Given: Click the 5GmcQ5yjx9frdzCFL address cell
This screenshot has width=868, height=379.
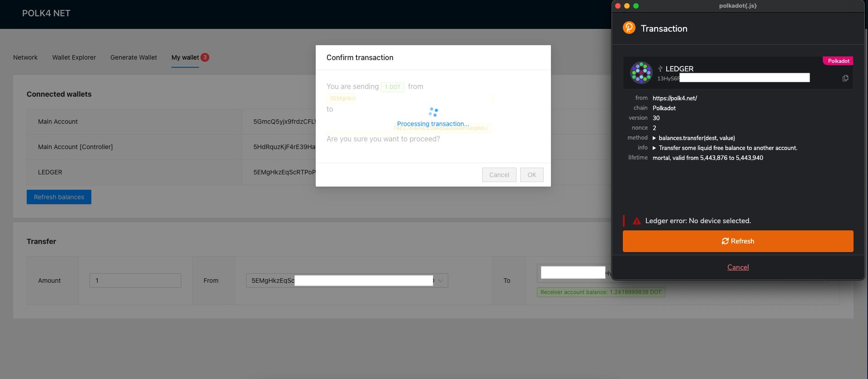Looking at the screenshot, I should [285, 122].
